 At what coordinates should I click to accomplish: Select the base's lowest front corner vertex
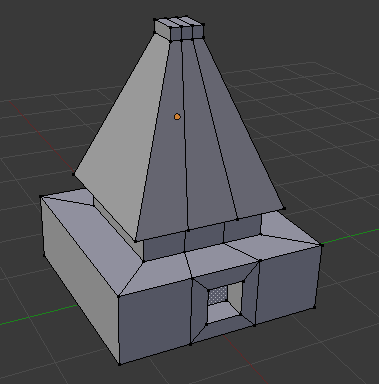point(120,364)
